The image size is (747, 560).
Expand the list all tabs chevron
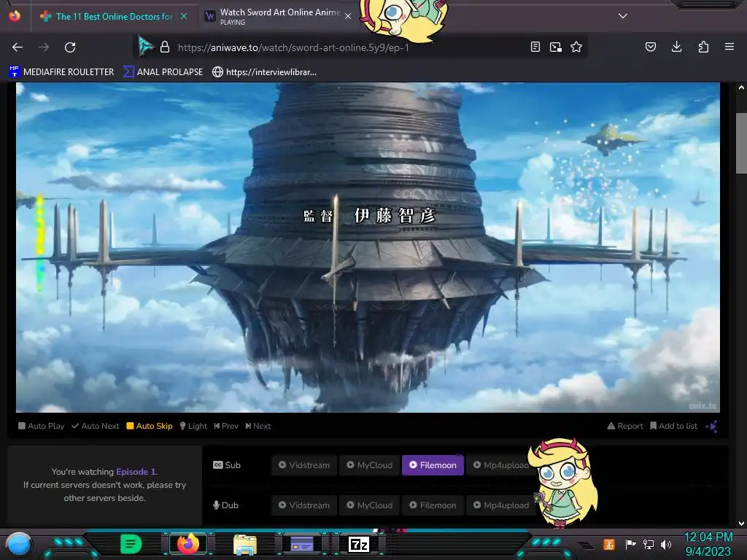tap(623, 16)
